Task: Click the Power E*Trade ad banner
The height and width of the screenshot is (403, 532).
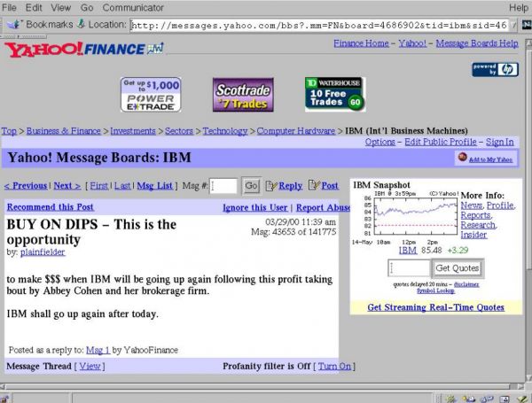Action: click(151, 95)
